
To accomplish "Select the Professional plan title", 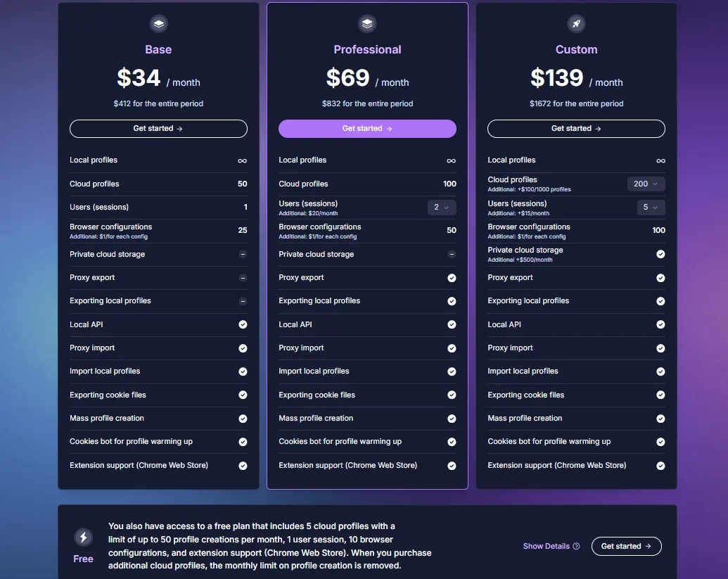I will coord(367,50).
